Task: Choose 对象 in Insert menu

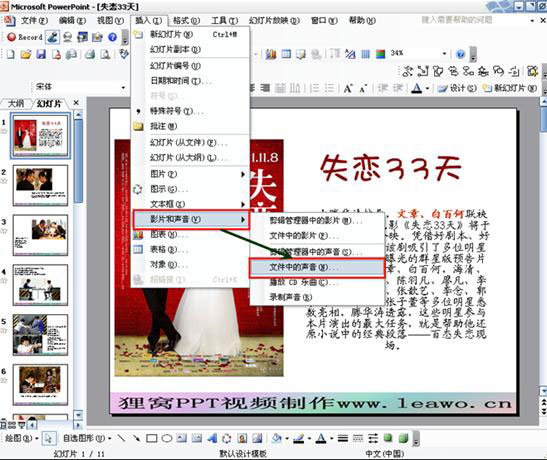Action: click(190, 265)
